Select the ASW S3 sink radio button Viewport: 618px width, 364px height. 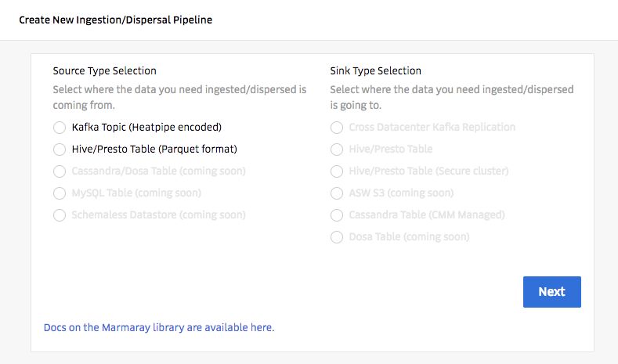(x=337, y=193)
